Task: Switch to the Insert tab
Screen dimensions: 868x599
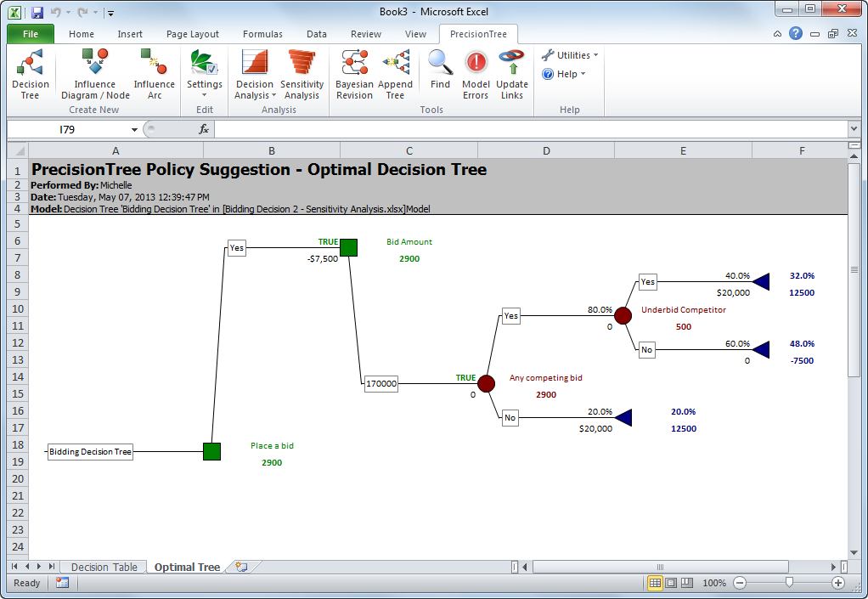Action: coord(130,34)
